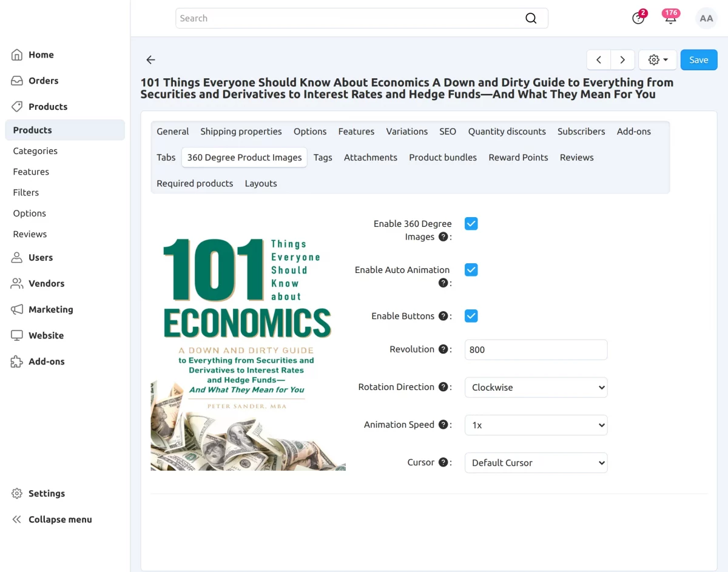Open the Animation Speed dropdown

[x=536, y=425]
